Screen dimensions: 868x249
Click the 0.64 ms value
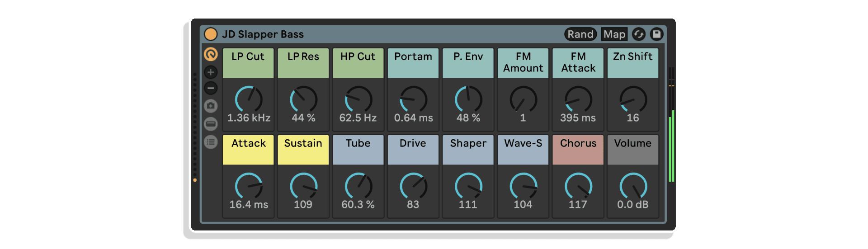tap(413, 118)
